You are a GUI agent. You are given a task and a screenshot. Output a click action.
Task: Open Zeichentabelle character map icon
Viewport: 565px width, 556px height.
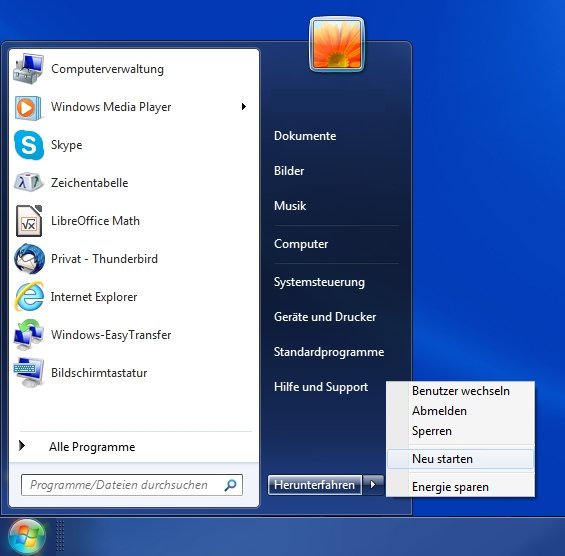coord(28,182)
